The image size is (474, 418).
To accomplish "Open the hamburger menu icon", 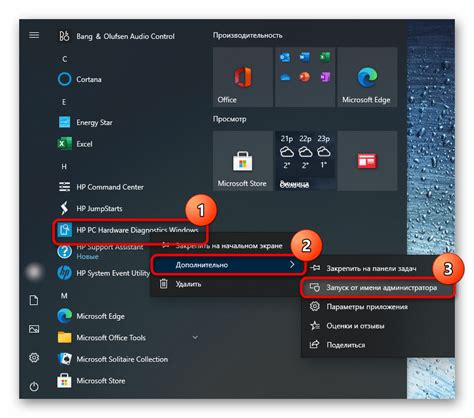I will tap(34, 35).
